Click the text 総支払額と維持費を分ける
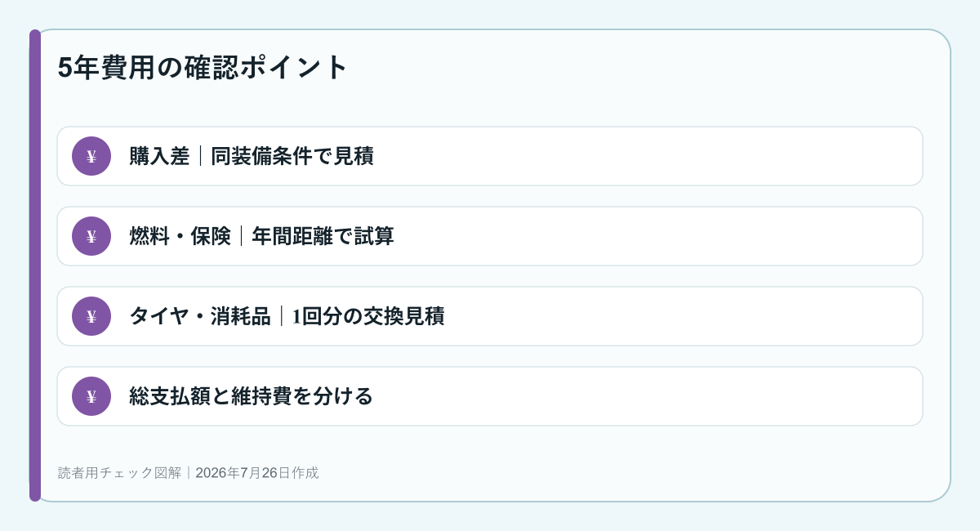Viewport: 980px width, 531px height. pyautogui.click(x=252, y=396)
